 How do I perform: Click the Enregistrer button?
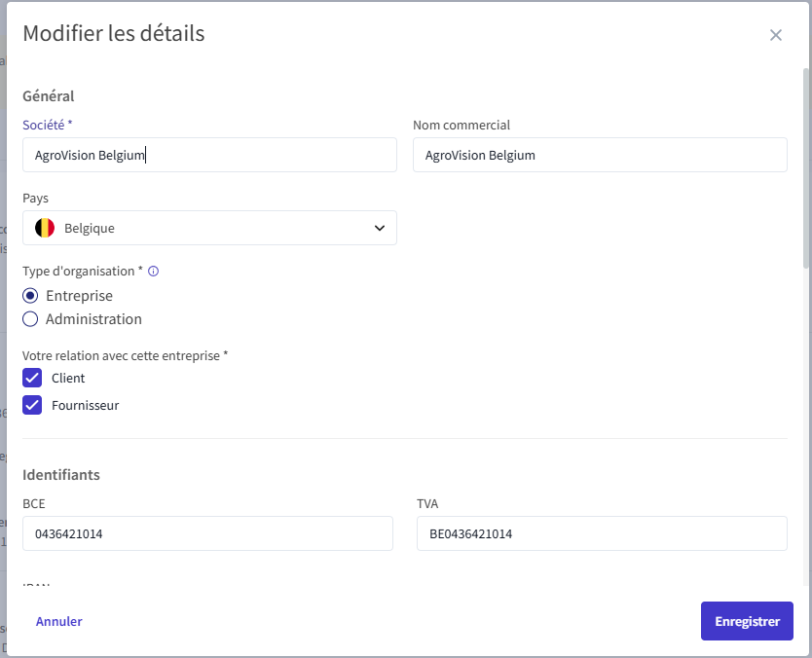point(747,621)
